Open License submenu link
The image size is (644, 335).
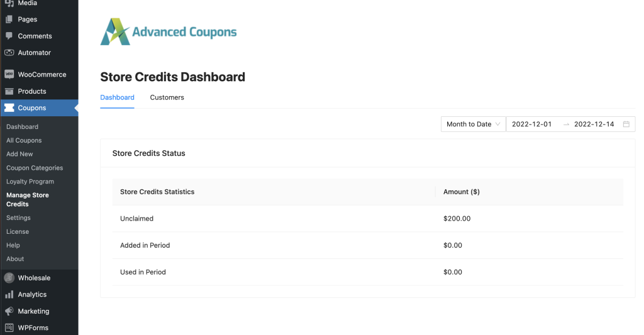tap(18, 231)
